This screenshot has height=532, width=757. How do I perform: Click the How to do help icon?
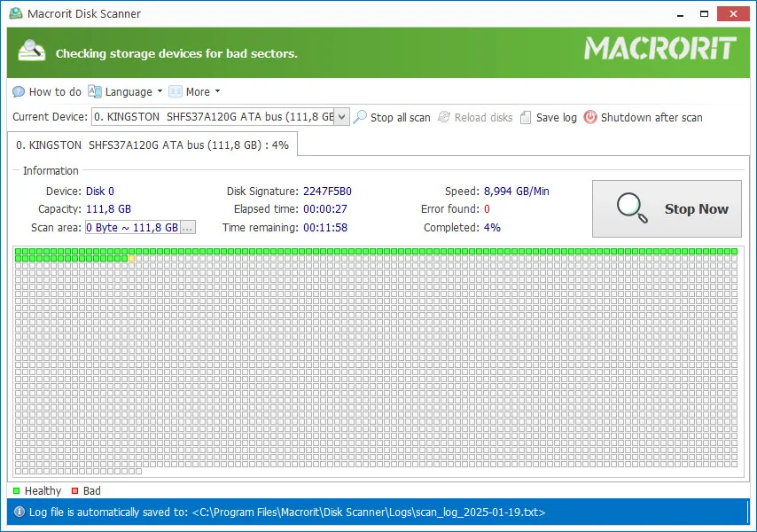click(x=19, y=91)
